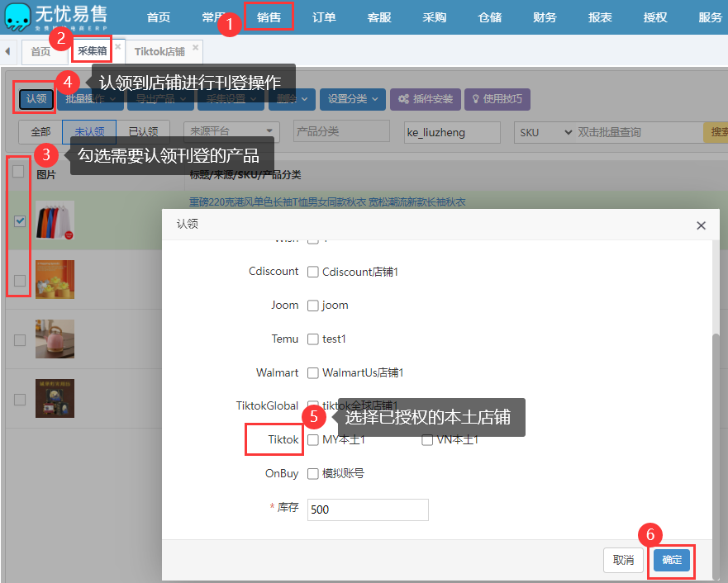Open the pink kettle thumbnail
Viewport: 728px width, 583px height.
point(55,339)
